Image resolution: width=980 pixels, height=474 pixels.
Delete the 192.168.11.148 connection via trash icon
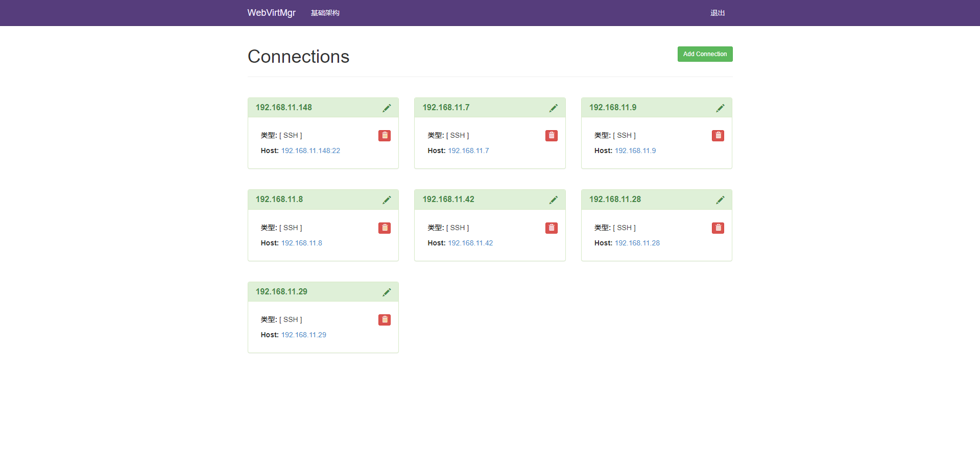coord(385,136)
